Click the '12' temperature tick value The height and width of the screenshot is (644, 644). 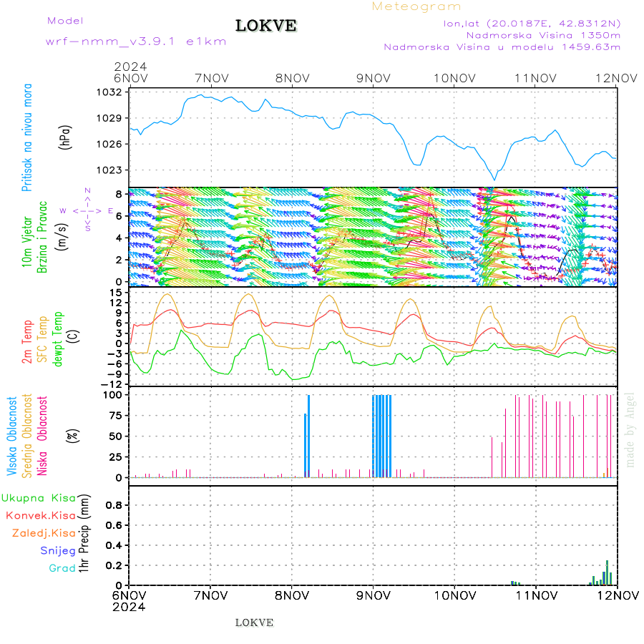pos(116,303)
